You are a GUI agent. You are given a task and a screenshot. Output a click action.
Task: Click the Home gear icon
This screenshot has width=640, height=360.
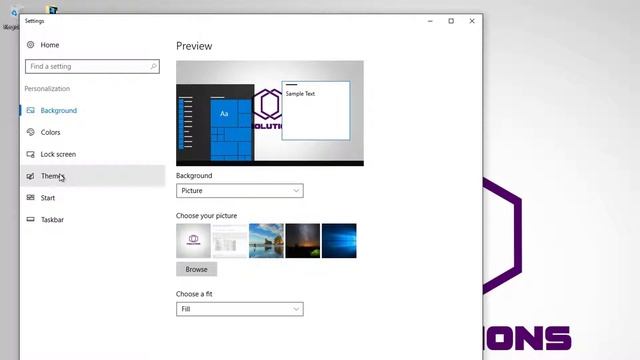tap(31, 44)
